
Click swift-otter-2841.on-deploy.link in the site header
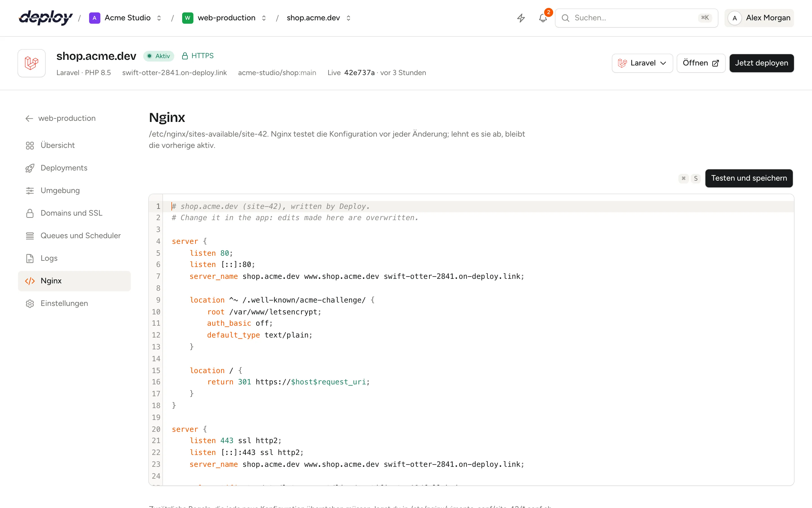pos(175,73)
